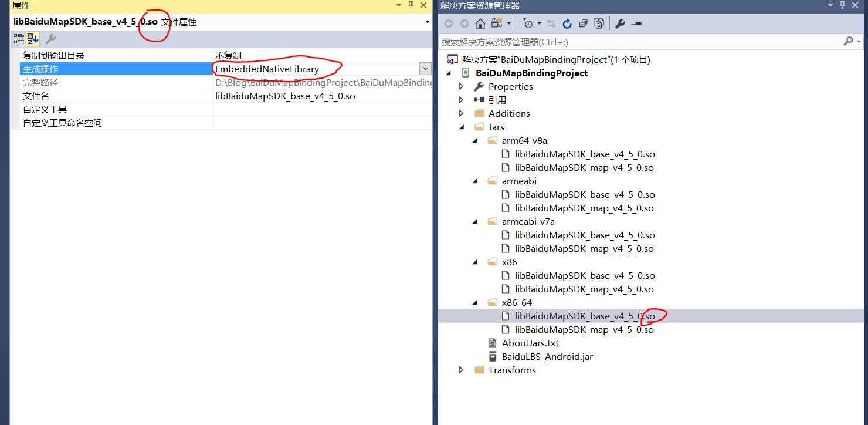Collapse the armeabi folder
The image size is (868, 425).
pos(475,181)
